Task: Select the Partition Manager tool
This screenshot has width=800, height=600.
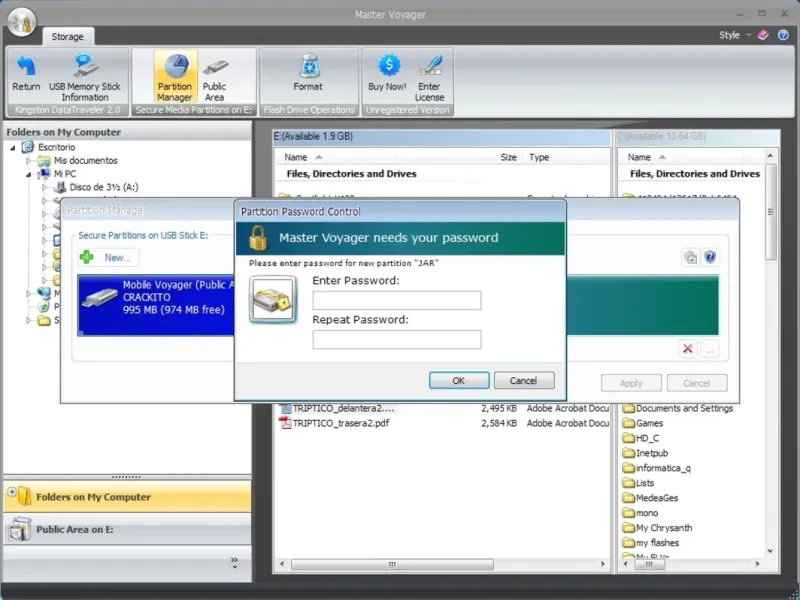Action: (x=174, y=77)
